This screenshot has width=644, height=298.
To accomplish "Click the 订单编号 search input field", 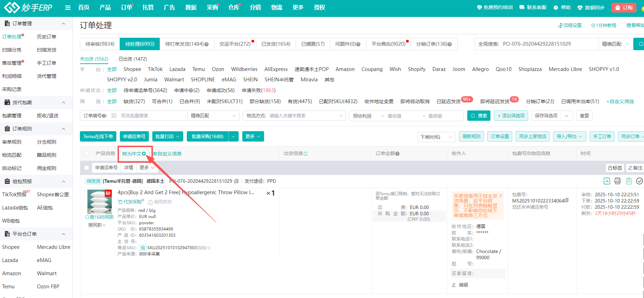I will point(152,116).
